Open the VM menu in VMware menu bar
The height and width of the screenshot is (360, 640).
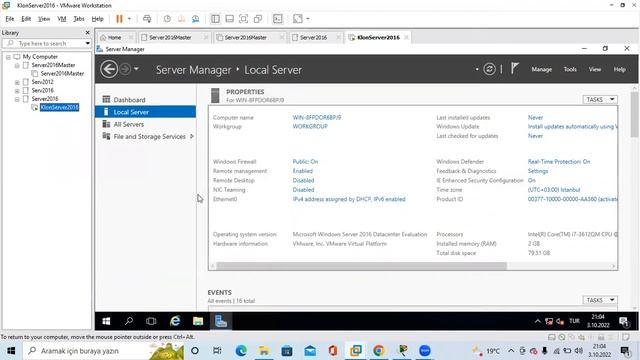pyautogui.click(x=62, y=19)
